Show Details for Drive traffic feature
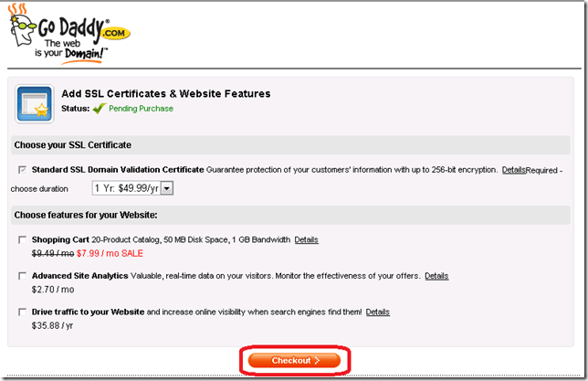Screen dimensions: 588x381 click(x=377, y=312)
